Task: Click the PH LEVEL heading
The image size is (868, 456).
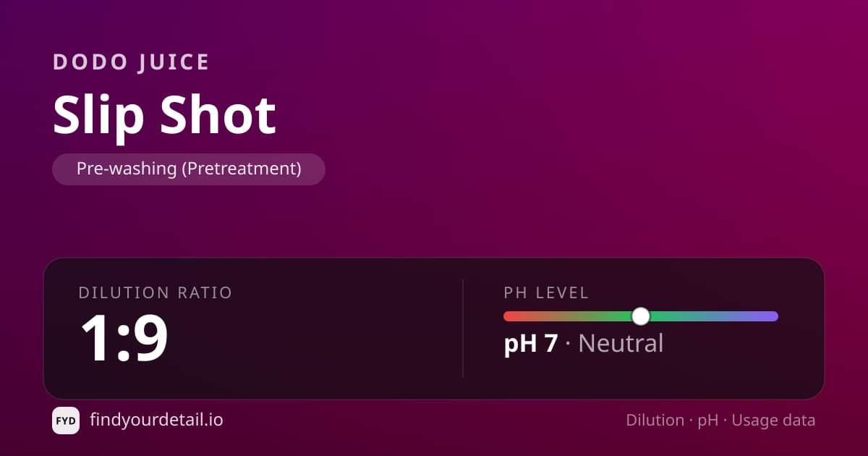Action: [547, 292]
